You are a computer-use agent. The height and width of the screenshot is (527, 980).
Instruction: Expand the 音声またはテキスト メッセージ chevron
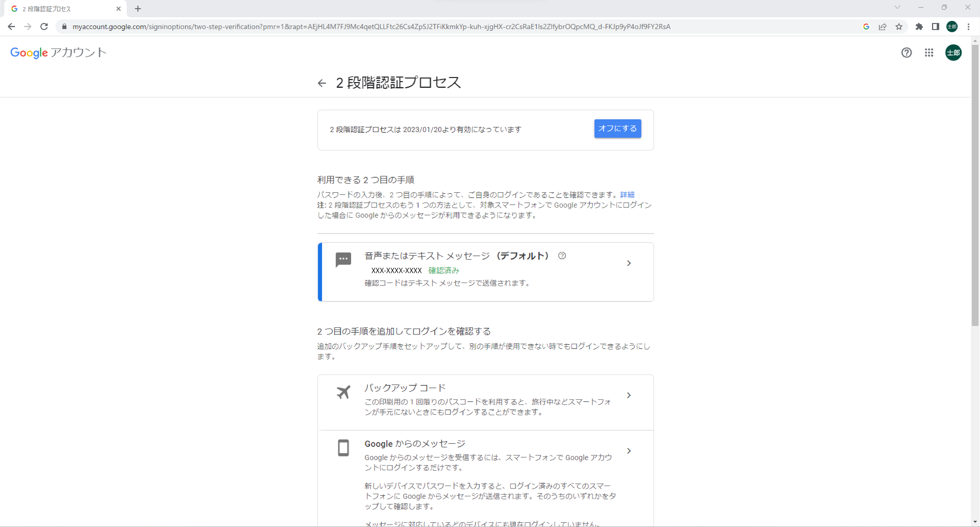click(629, 263)
